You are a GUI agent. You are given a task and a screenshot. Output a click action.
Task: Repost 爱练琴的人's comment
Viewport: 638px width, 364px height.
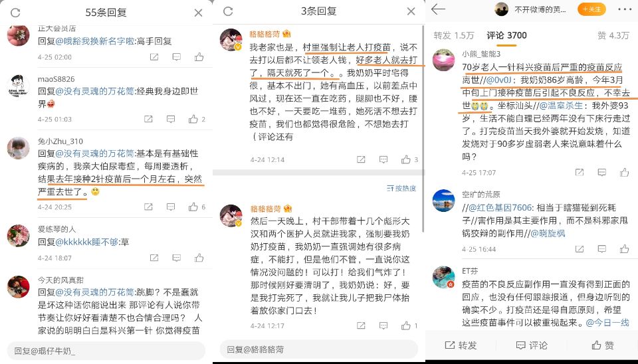pyautogui.click(x=154, y=258)
